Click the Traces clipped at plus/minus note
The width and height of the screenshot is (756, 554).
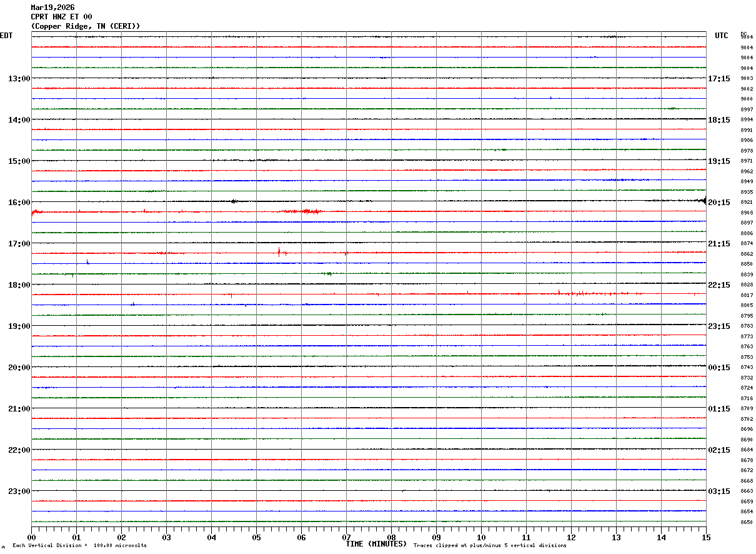(x=490, y=546)
